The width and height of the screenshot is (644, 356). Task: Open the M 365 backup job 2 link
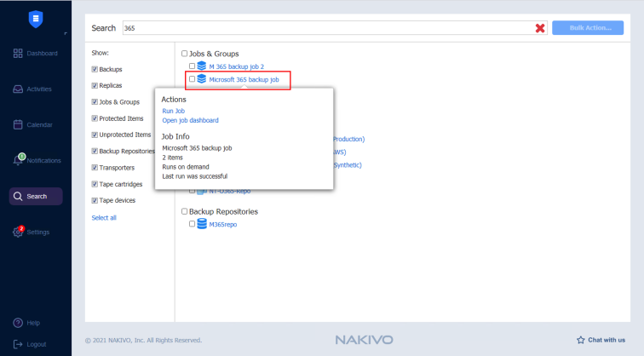coord(236,66)
